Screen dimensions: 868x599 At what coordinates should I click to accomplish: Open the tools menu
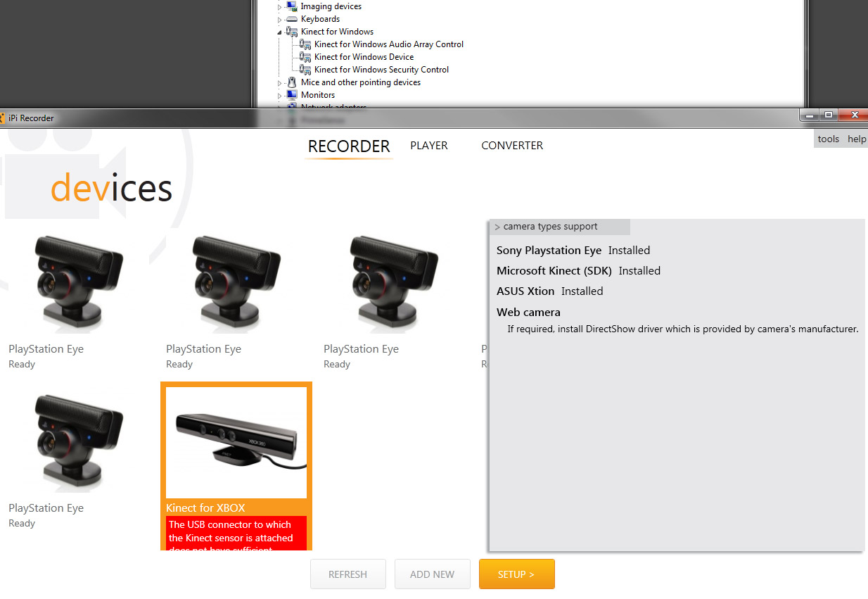tap(829, 139)
